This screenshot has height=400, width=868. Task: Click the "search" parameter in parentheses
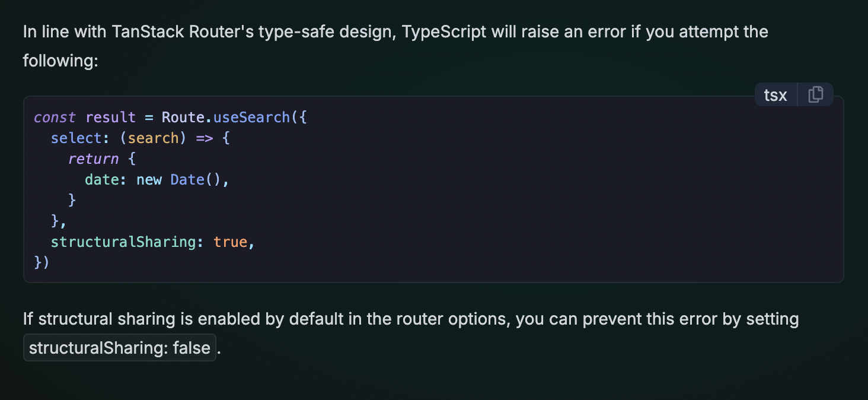coord(153,138)
